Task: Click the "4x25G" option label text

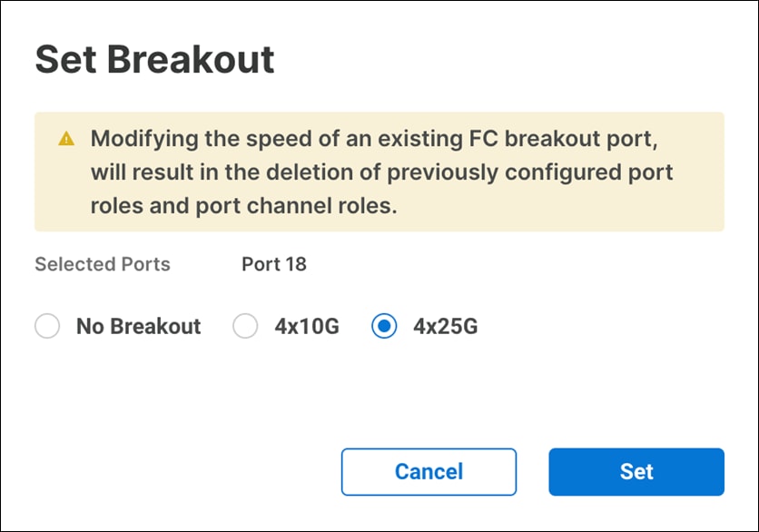Action: point(445,327)
